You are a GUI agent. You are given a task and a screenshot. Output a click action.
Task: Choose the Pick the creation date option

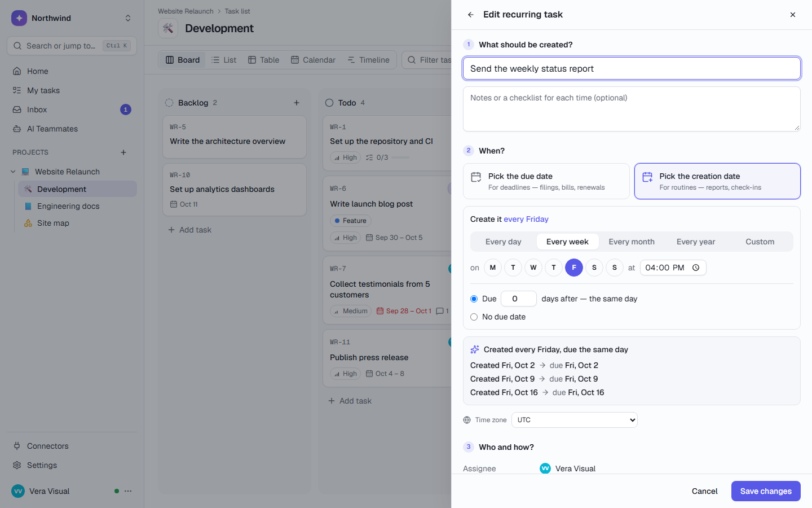coord(717,181)
